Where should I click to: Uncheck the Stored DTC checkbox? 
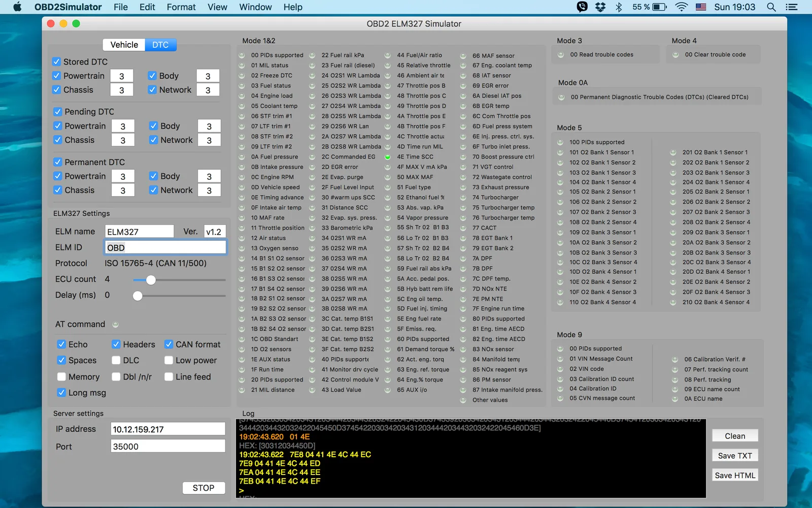coord(56,61)
